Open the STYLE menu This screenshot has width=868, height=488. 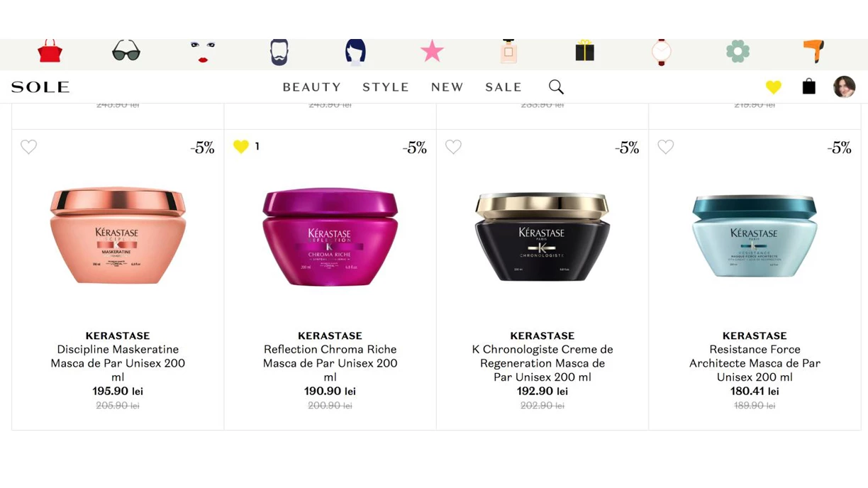pyautogui.click(x=386, y=87)
